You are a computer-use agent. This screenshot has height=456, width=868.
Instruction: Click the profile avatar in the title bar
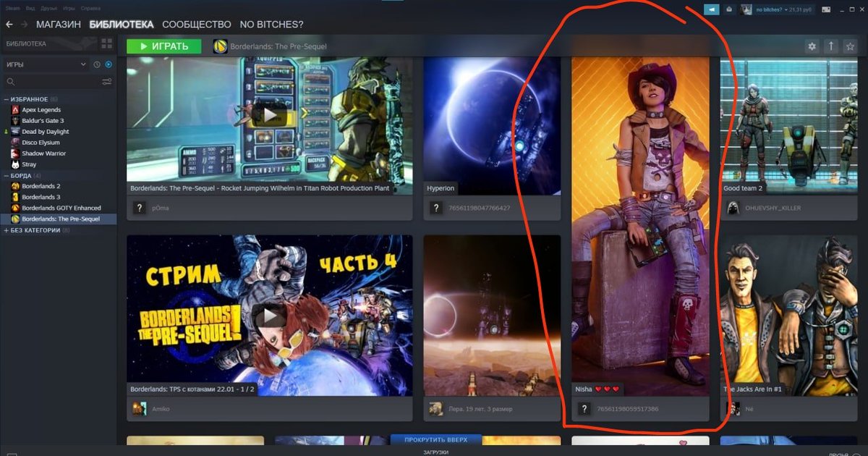746,9
